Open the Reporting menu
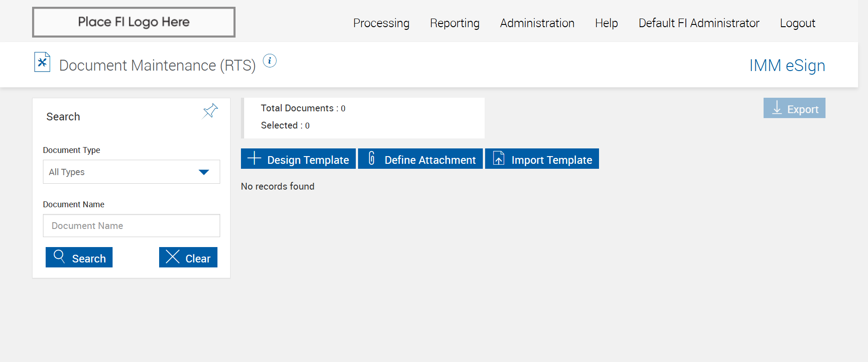 [x=454, y=23]
